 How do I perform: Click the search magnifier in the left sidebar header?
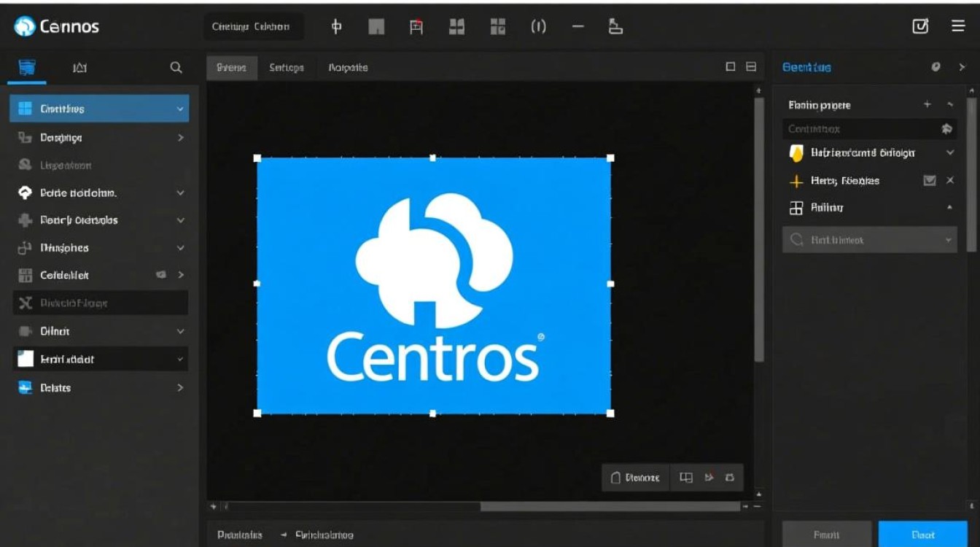pos(176,67)
